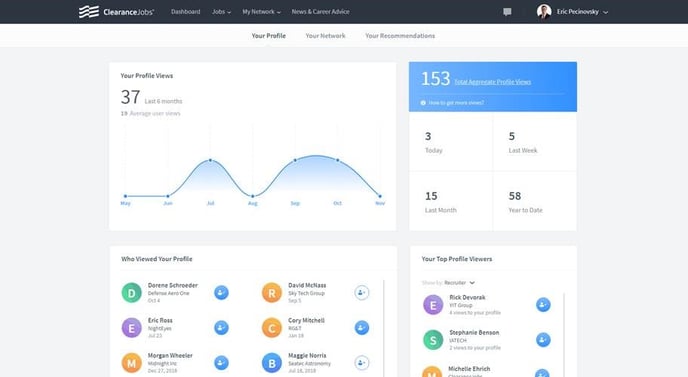This screenshot has height=377, width=688.
Task: Add Eric Ross as a connection
Action: tap(221, 328)
